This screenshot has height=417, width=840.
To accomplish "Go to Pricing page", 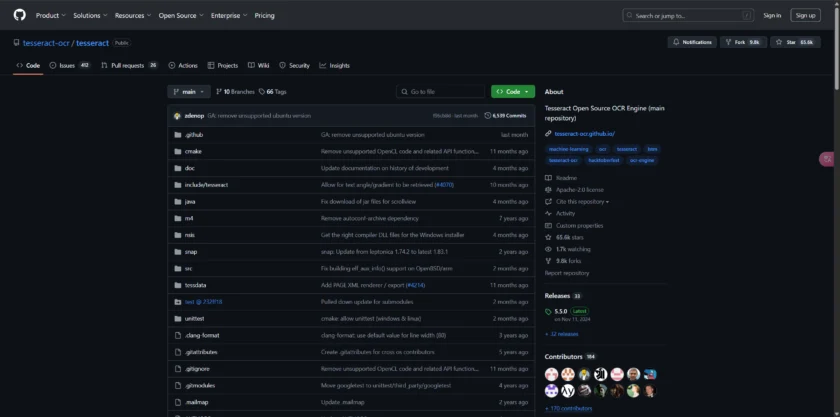I will 265,16.
